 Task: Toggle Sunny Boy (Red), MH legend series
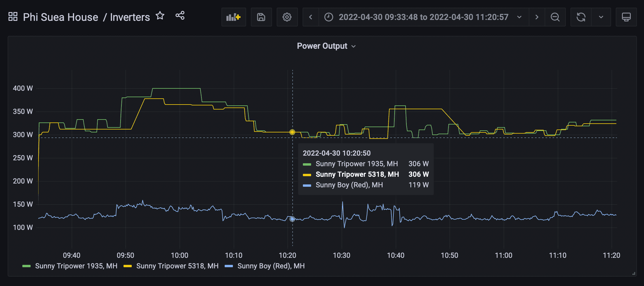271,266
